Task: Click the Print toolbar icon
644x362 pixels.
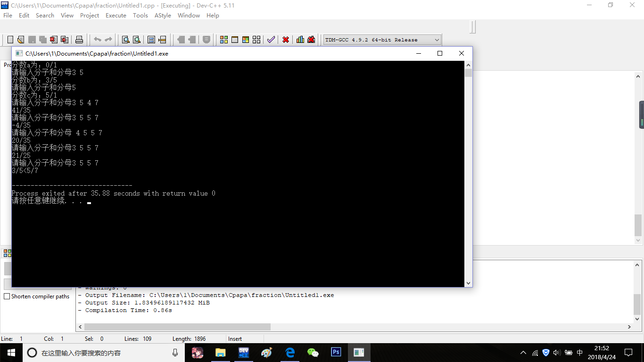Action: pyautogui.click(x=79, y=40)
